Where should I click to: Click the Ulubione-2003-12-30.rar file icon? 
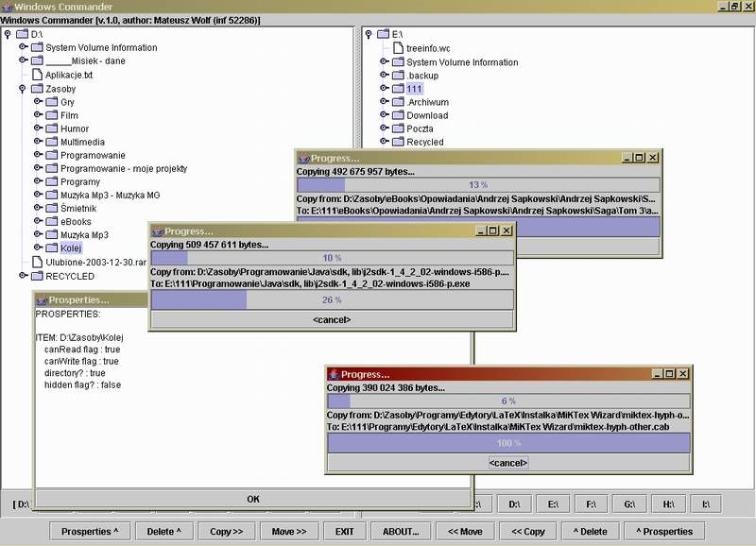37,263
